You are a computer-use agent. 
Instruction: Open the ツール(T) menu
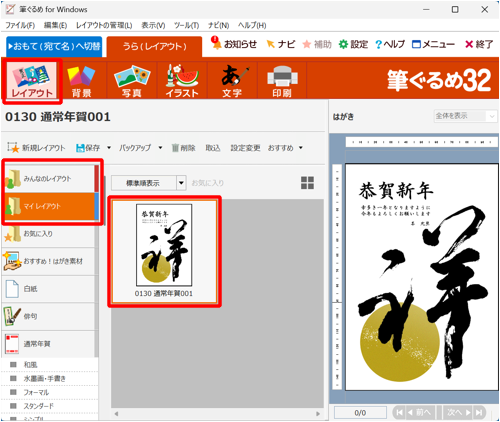[x=186, y=25]
